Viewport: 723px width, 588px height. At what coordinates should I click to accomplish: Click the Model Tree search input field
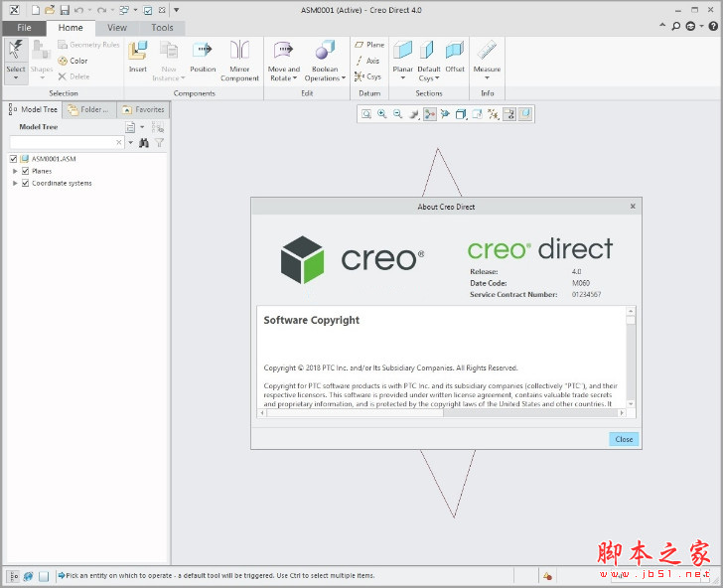click(x=63, y=142)
